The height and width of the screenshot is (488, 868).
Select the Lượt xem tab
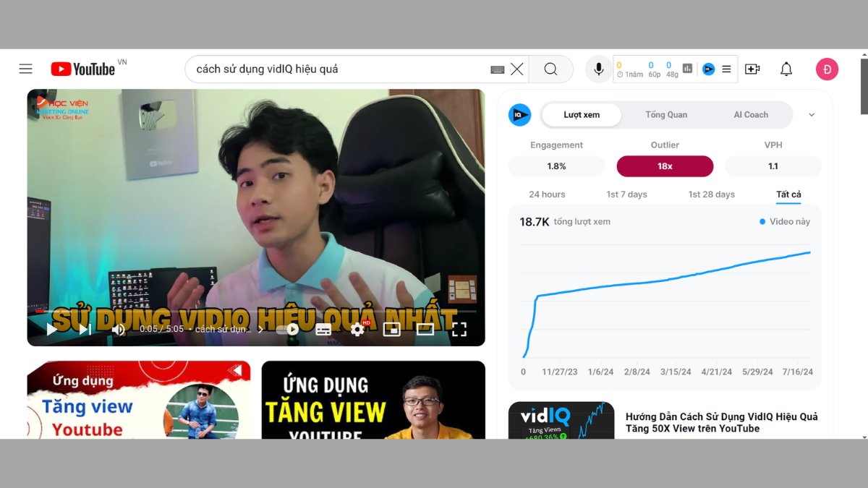click(582, 114)
